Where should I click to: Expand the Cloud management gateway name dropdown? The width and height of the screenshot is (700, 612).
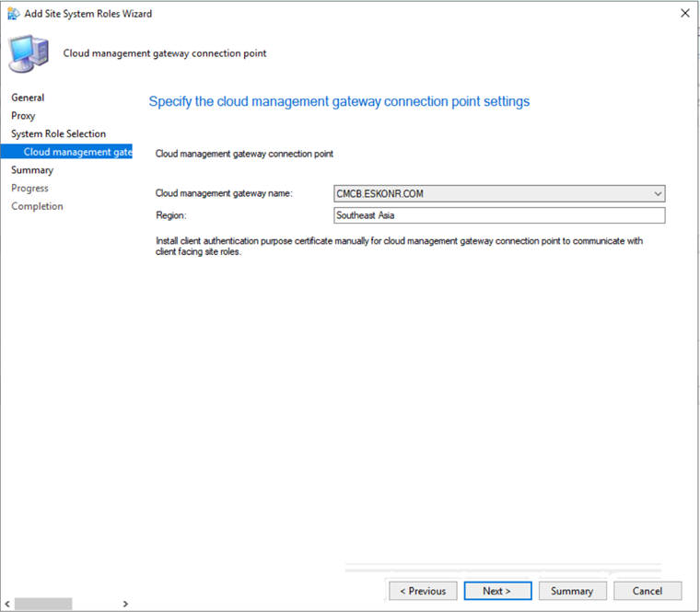[657, 193]
